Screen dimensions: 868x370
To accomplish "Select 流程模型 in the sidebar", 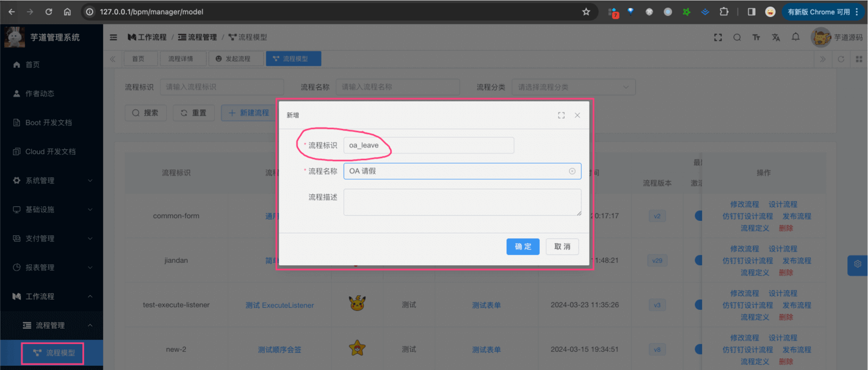I will pyautogui.click(x=54, y=353).
